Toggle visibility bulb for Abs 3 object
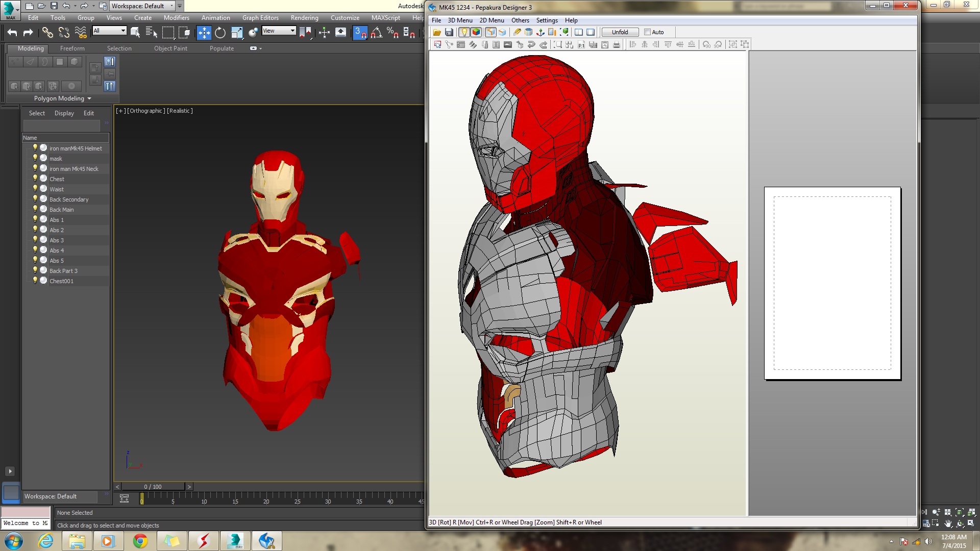The image size is (980, 551). [35, 239]
